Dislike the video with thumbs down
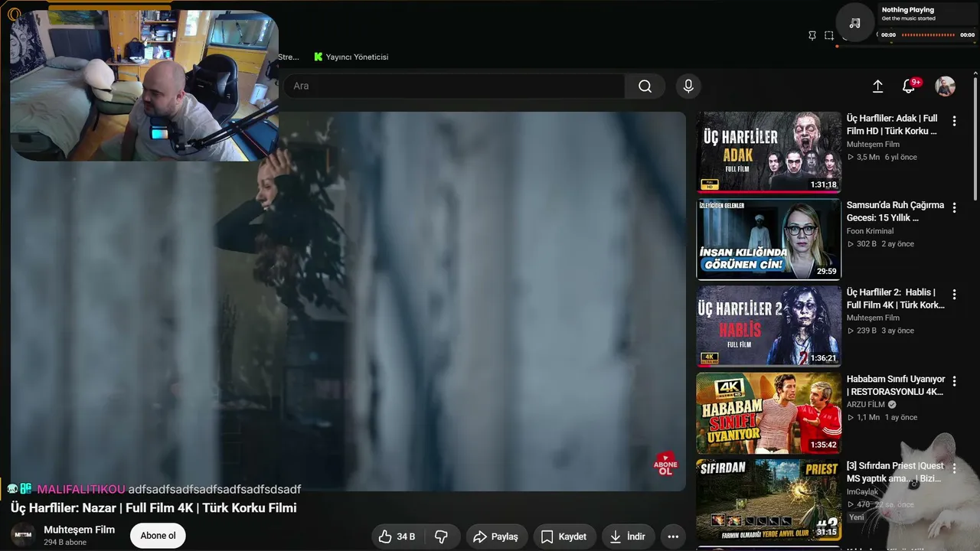The width and height of the screenshot is (980, 551). click(x=442, y=536)
